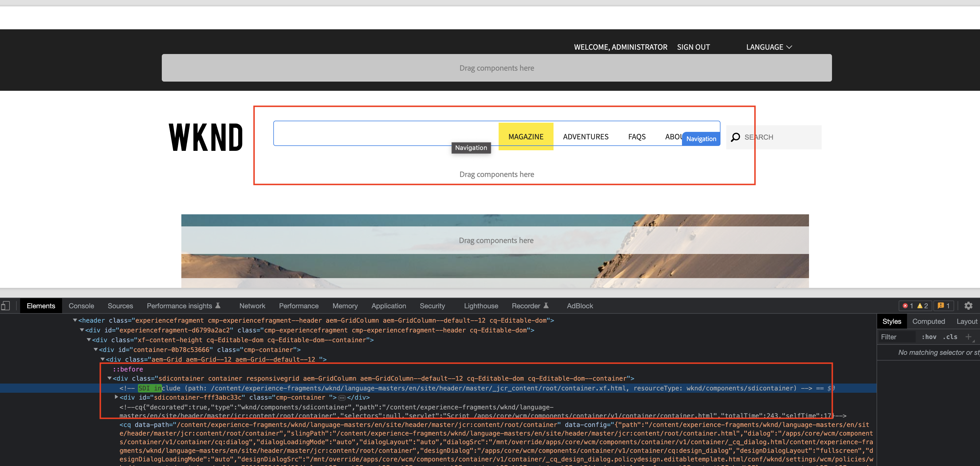
Task: Collapse the experiencefragment header element node
Action: pyautogui.click(x=74, y=320)
